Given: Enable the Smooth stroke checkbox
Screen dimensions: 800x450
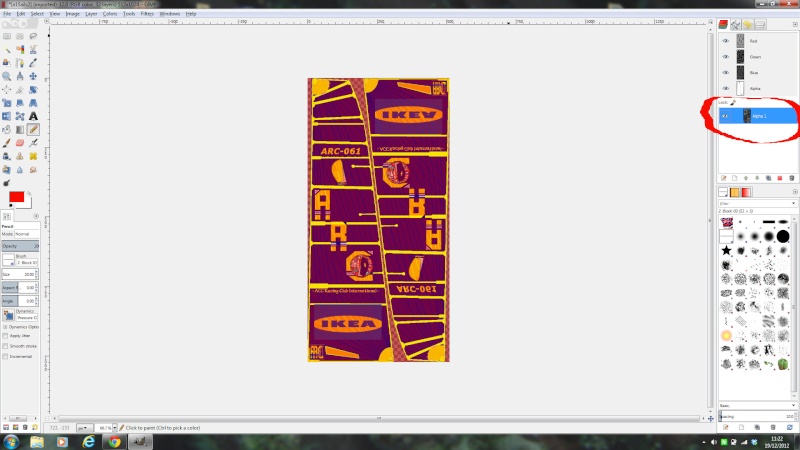Looking at the screenshot, I should pyautogui.click(x=5, y=346).
